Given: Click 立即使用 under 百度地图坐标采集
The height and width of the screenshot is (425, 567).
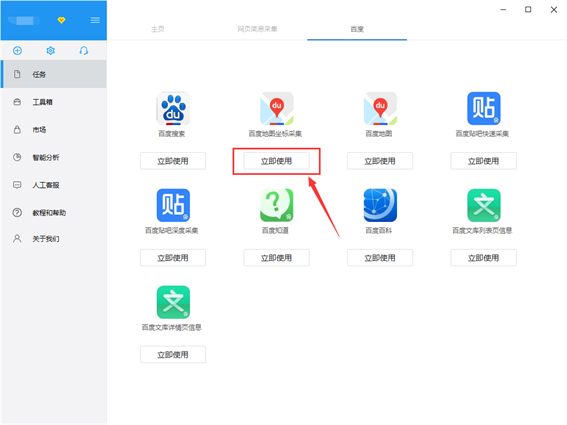Looking at the screenshot, I should pyautogui.click(x=277, y=161).
